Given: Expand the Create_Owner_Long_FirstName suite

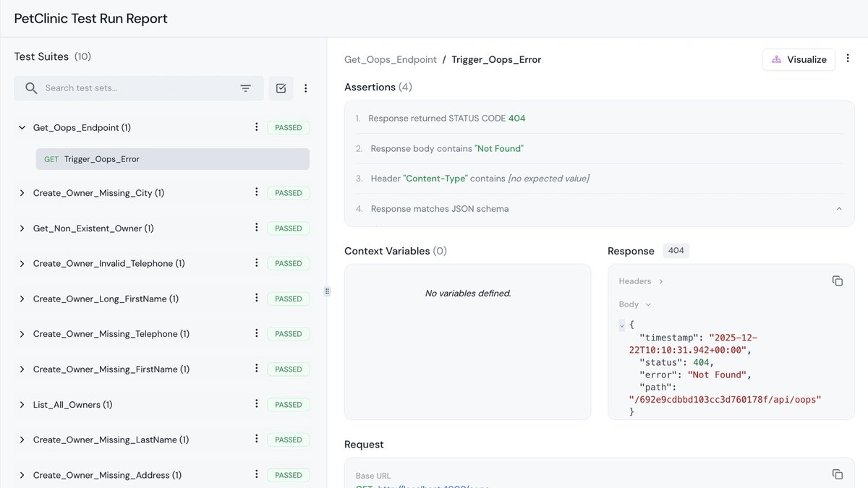Looking at the screenshot, I should click(22, 299).
